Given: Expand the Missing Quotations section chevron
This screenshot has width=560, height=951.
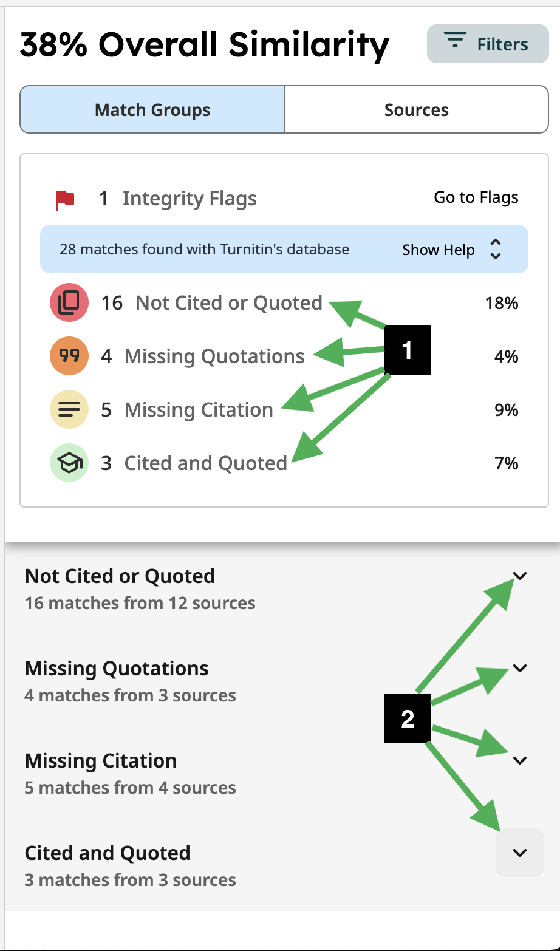Looking at the screenshot, I should [519, 668].
